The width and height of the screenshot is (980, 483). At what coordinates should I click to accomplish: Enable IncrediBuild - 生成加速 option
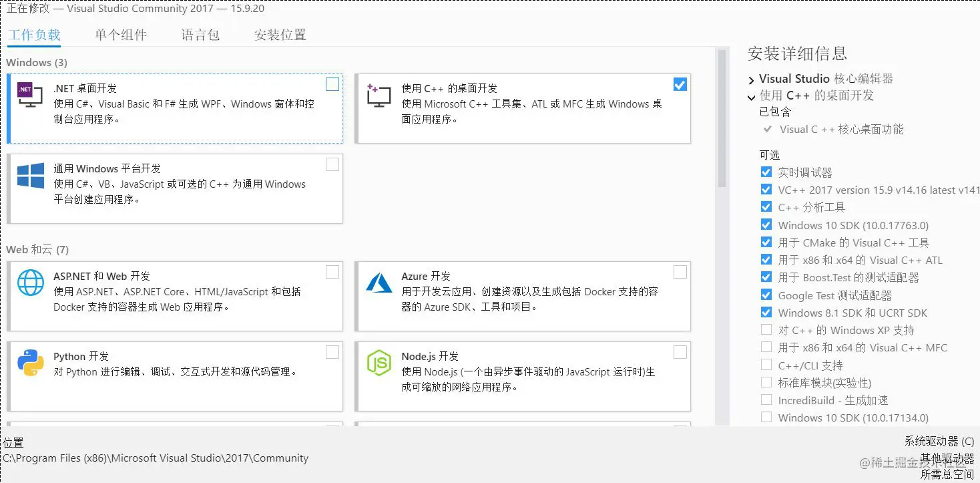pyautogui.click(x=766, y=400)
